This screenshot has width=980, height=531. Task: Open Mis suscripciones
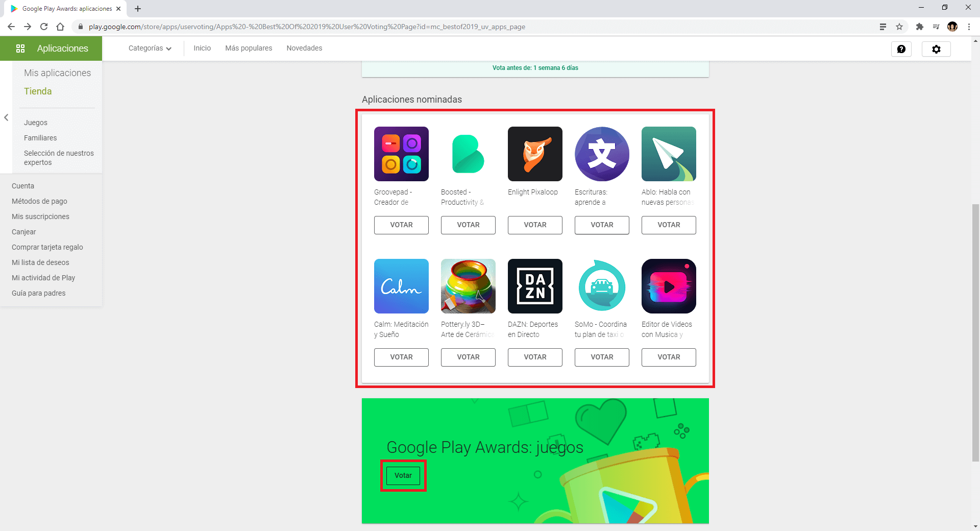(40, 216)
